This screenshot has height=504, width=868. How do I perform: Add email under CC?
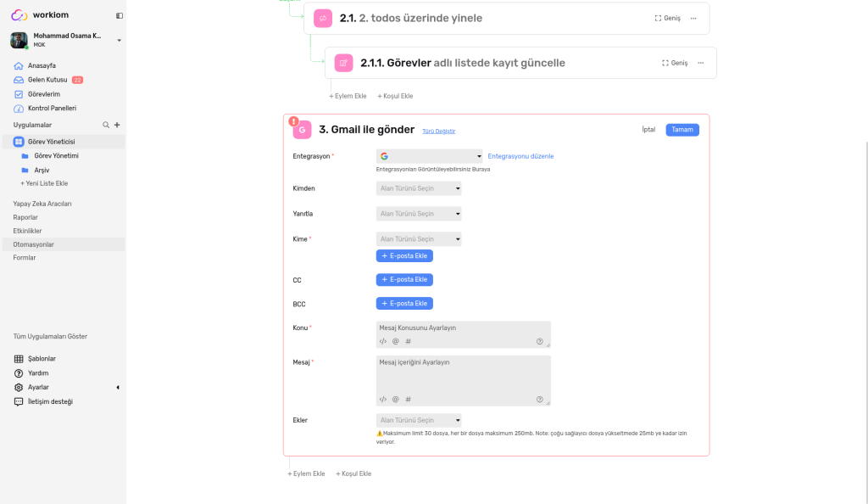(x=404, y=280)
